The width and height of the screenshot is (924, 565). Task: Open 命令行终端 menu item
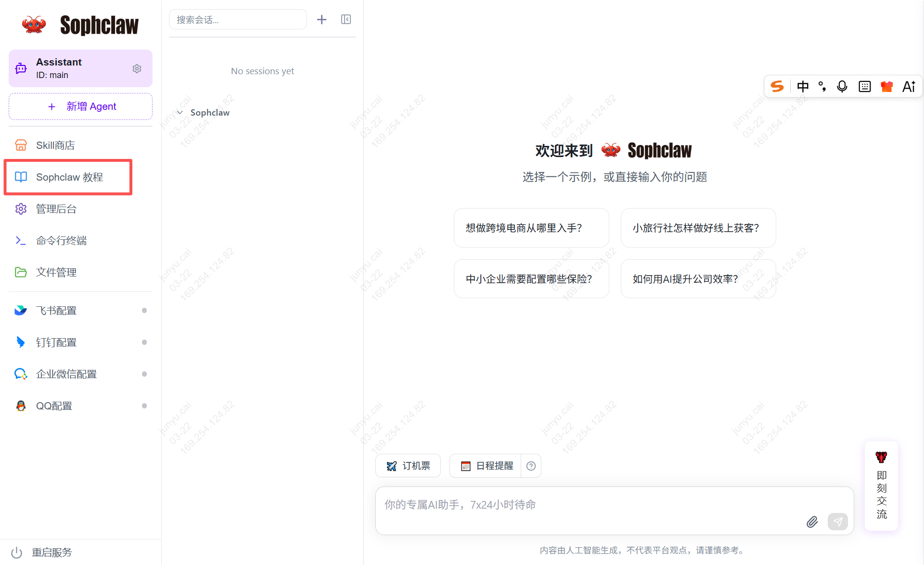[61, 241]
